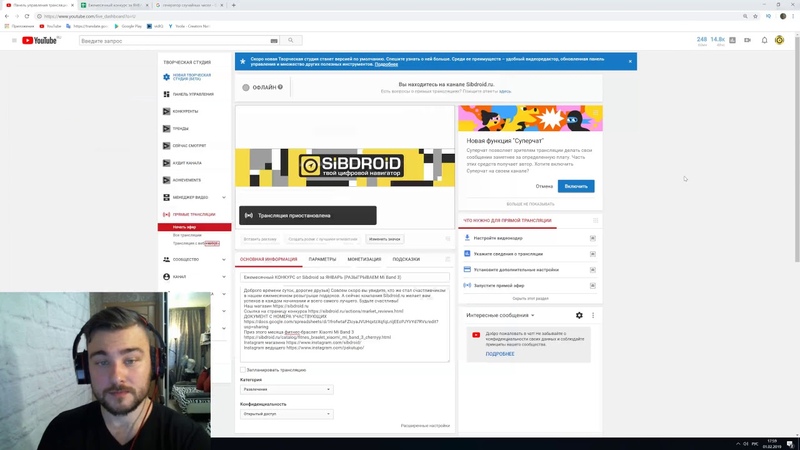Open Конфиденциальность dropdown Открытый доступ

tap(287, 414)
